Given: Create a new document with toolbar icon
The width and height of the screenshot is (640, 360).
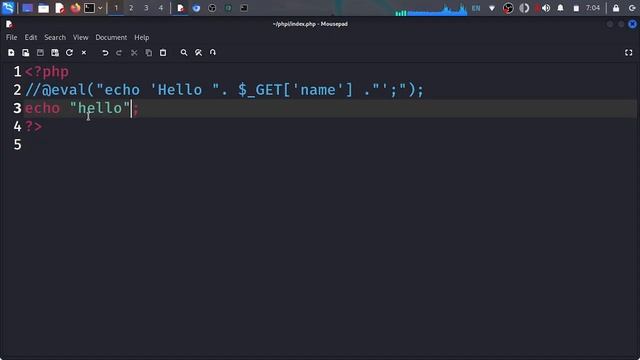Looking at the screenshot, I should point(11,53).
